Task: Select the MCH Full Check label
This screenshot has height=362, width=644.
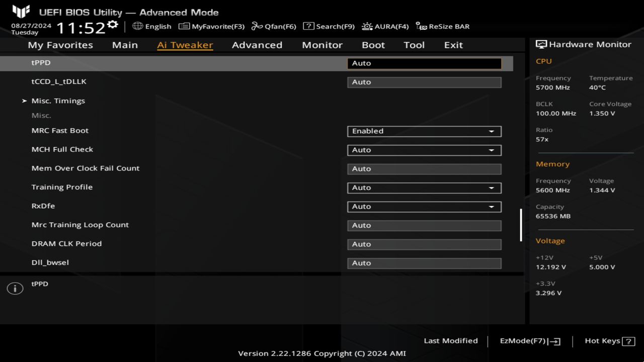Action: tap(62, 149)
